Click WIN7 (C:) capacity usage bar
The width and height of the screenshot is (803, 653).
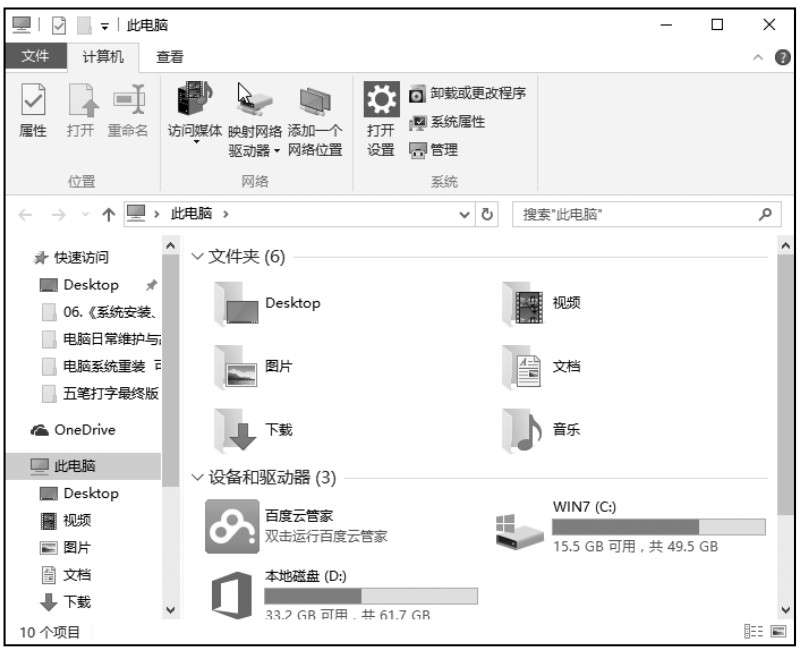(x=659, y=527)
